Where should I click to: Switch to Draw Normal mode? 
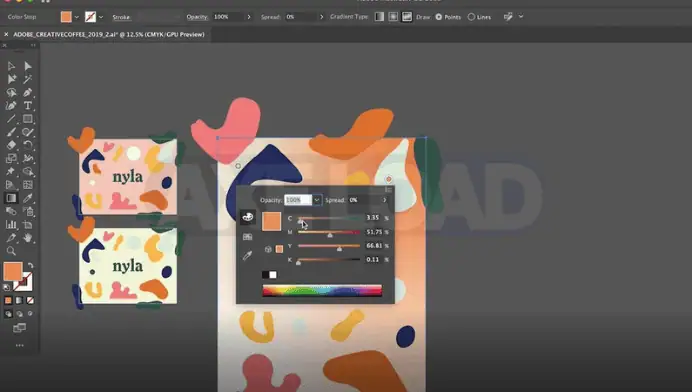coord(8,314)
